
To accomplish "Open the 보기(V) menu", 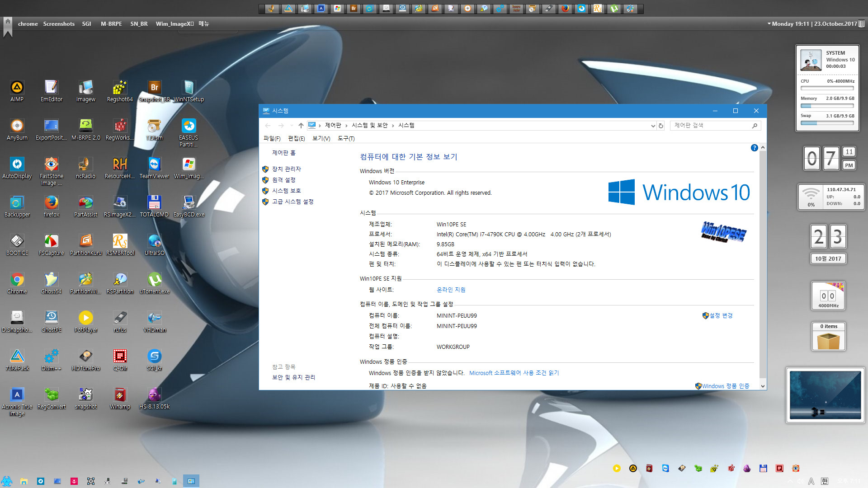I will [x=321, y=138].
